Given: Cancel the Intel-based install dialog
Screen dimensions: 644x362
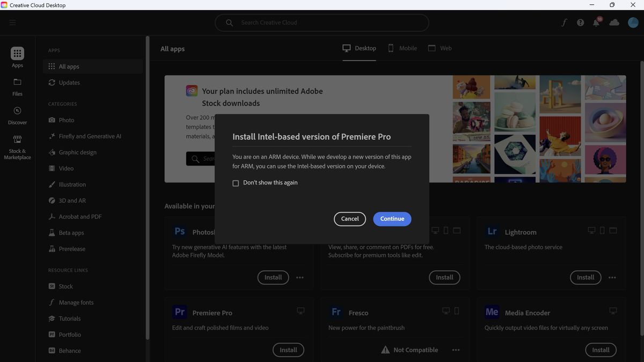Looking at the screenshot, I should 349,219.
